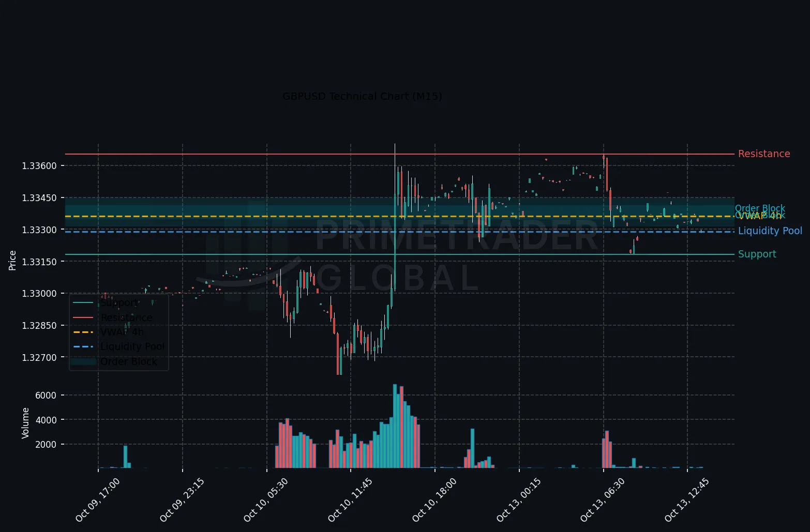Screen dimensions: 810x532
Task: Click the Resistance label at right edge
Action: [763, 154]
